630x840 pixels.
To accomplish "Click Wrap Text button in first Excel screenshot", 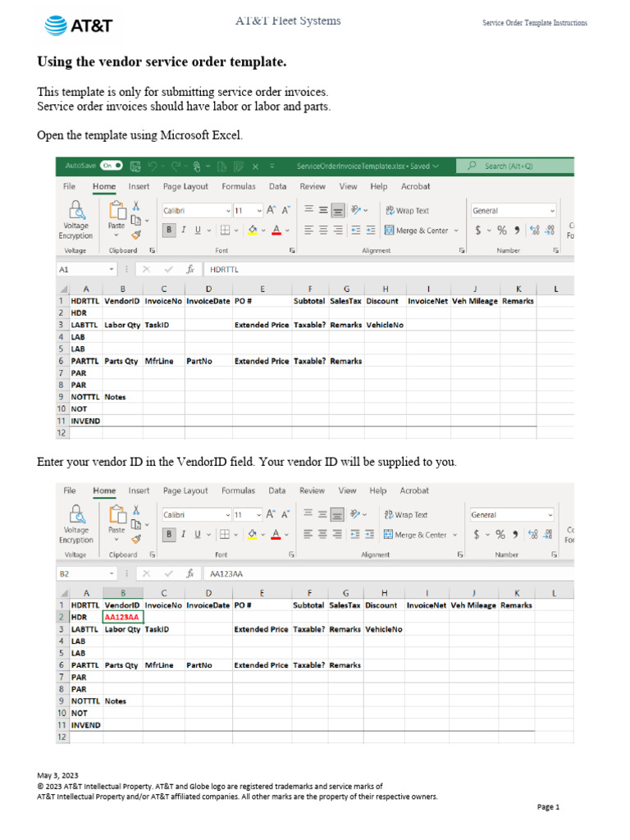I will (407, 211).
